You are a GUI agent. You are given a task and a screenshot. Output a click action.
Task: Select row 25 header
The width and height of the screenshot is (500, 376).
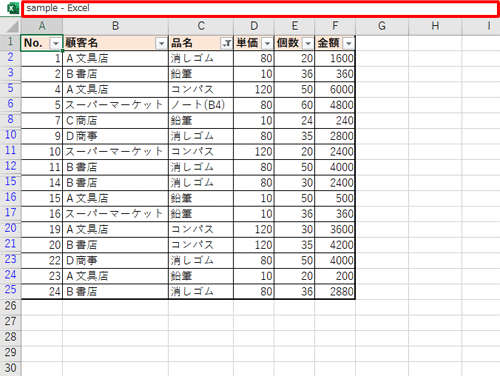[x=11, y=290]
